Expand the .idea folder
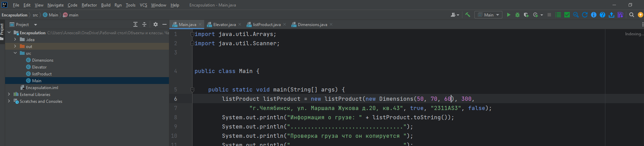 tap(15, 39)
